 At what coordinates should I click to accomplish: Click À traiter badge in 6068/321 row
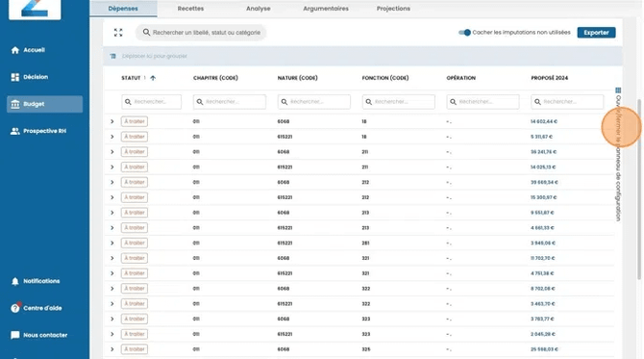[x=135, y=258]
